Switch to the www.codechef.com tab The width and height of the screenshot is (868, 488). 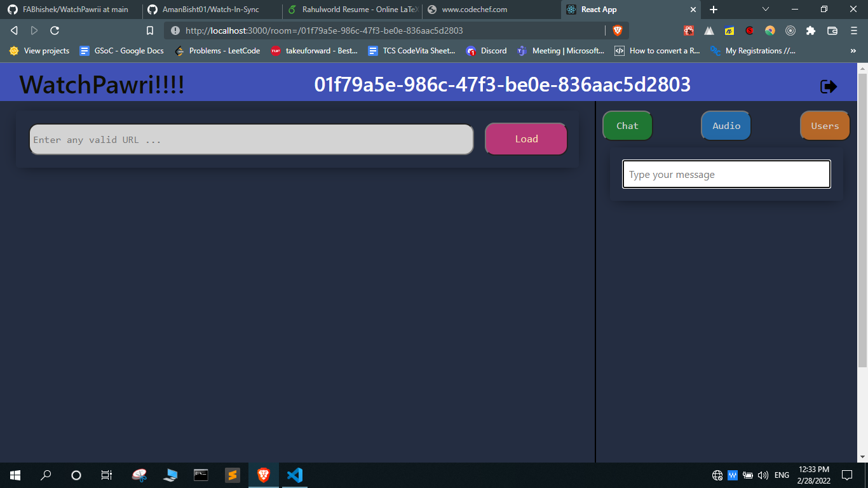[x=473, y=10]
